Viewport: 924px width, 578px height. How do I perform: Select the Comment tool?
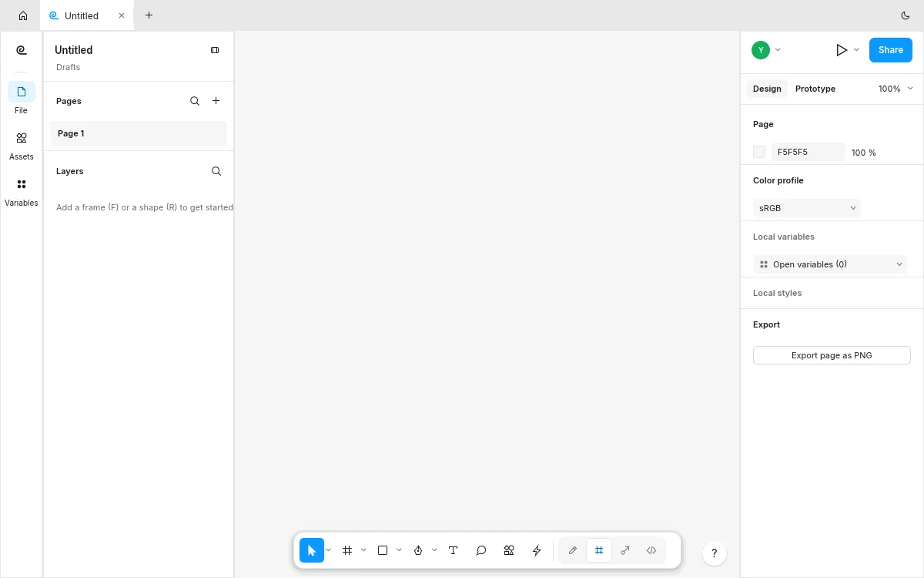tap(481, 550)
